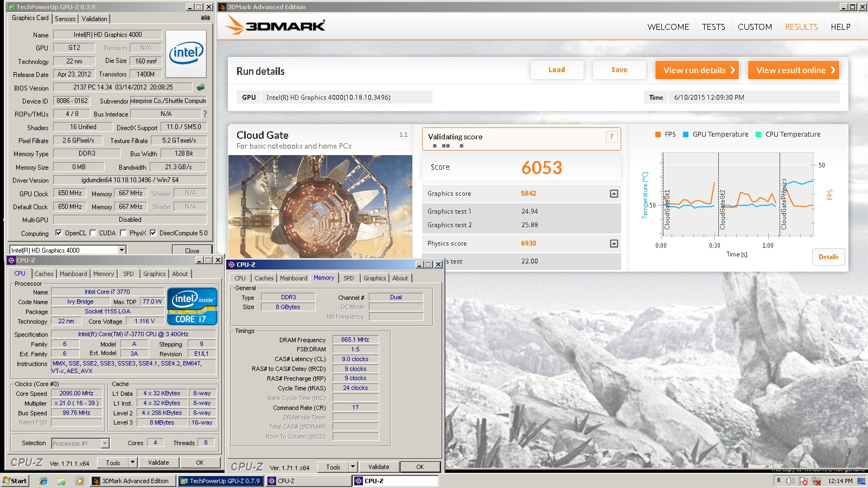Click the FPS temperature chart
Image resolution: width=868 pixels, height=488 pixels.
click(x=738, y=195)
